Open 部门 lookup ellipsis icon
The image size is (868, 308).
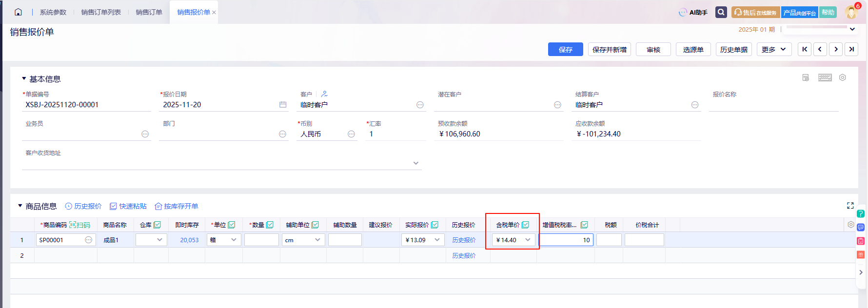(282, 134)
